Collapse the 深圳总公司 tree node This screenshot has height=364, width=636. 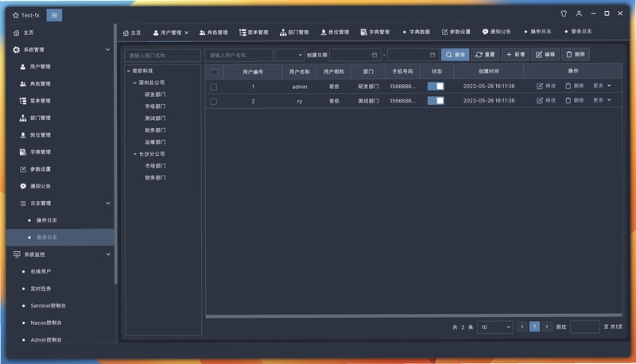tap(135, 83)
